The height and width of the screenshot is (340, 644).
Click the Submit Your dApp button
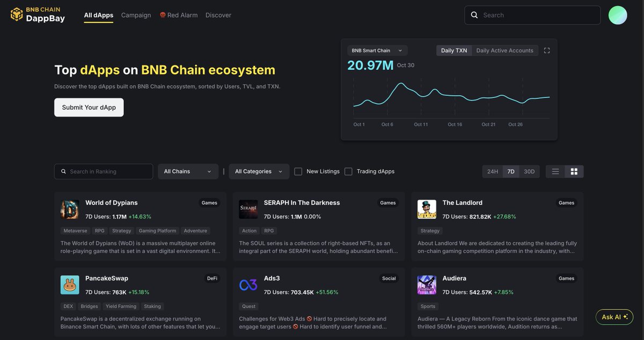click(x=89, y=107)
